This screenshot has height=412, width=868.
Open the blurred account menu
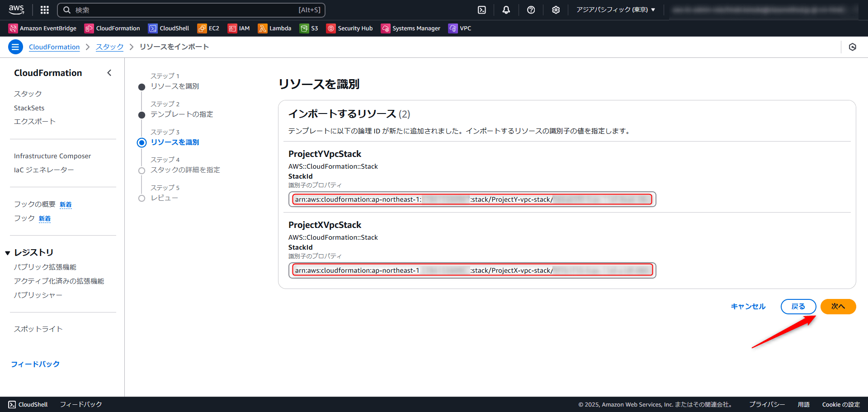763,9
